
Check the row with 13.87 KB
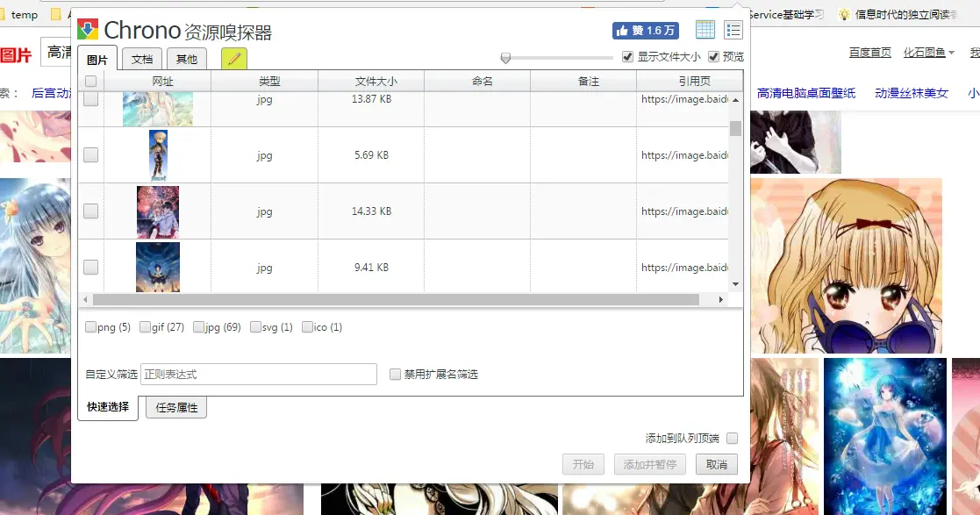(x=90, y=99)
